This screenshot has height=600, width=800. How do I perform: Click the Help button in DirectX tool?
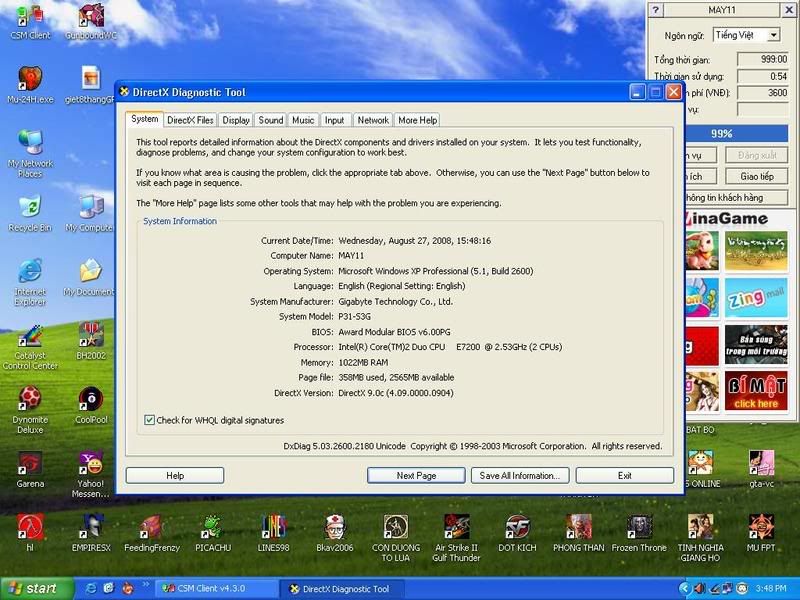tap(175, 476)
